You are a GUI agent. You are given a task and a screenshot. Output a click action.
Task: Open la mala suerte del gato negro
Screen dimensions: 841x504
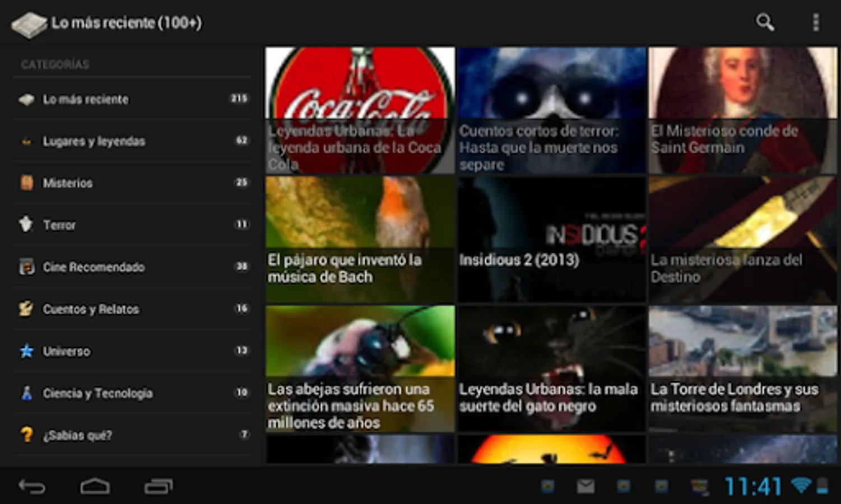coord(551,368)
